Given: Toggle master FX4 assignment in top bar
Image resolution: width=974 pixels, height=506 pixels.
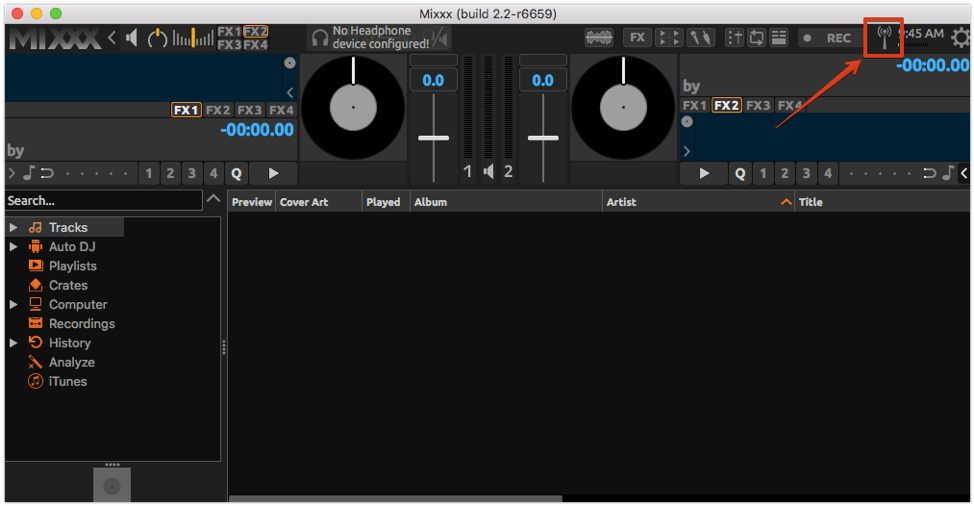Looking at the screenshot, I should [255, 45].
